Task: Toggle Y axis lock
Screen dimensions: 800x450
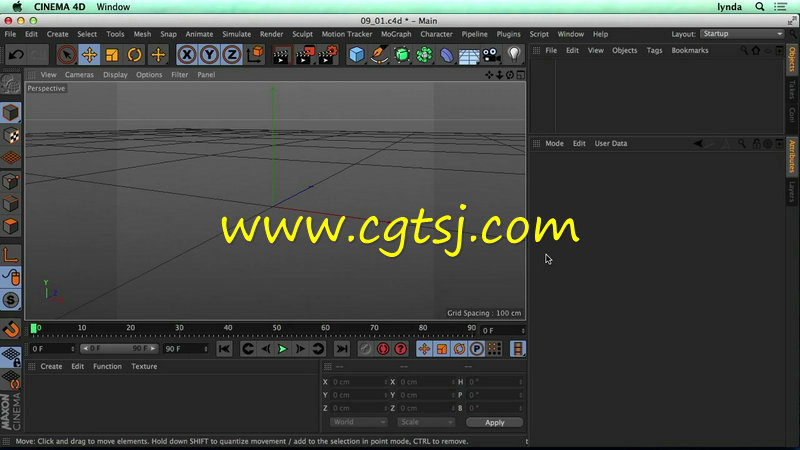Action: (209, 55)
